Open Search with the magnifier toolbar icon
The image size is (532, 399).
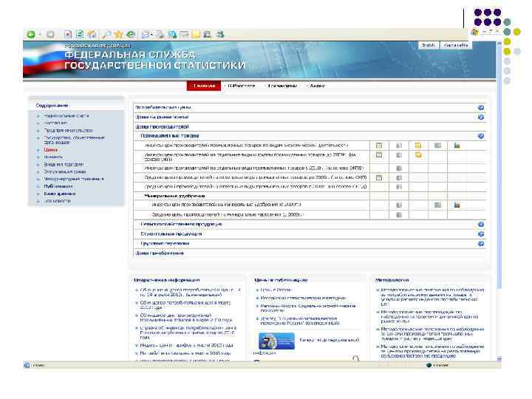tap(106, 34)
